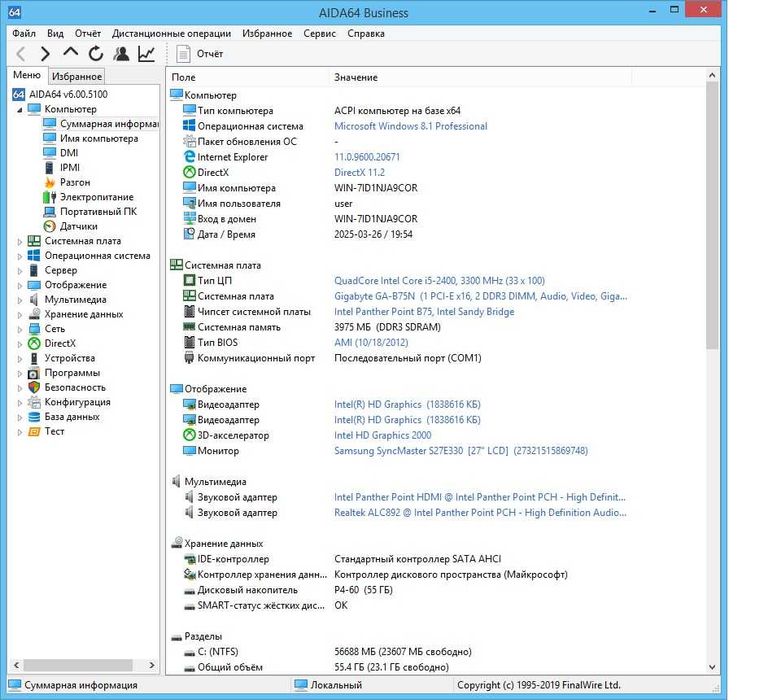Expand the Системная плата tree node
This screenshot has width=781, height=700.
pos(20,242)
